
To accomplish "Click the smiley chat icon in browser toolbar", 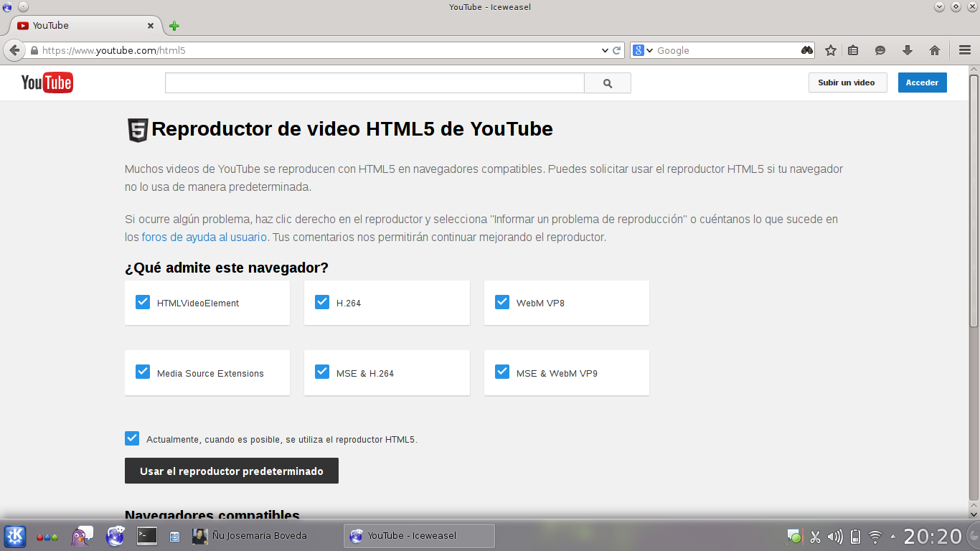I will pos(880,50).
